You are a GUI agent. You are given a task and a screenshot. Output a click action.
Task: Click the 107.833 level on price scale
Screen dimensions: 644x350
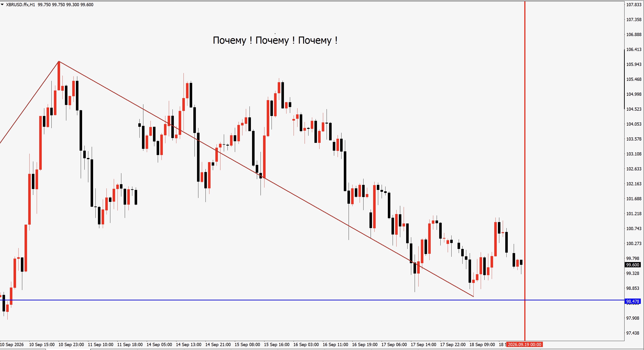click(634, 5)
